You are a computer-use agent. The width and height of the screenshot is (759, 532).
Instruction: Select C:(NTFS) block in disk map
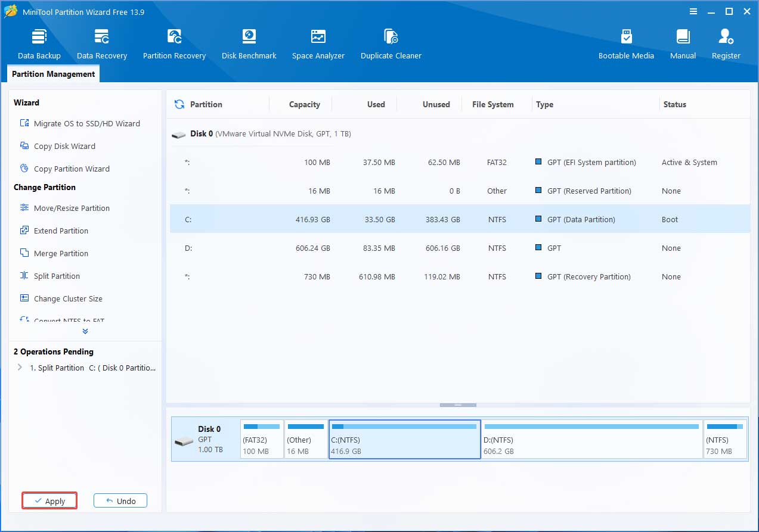click(x=405, y=439)
